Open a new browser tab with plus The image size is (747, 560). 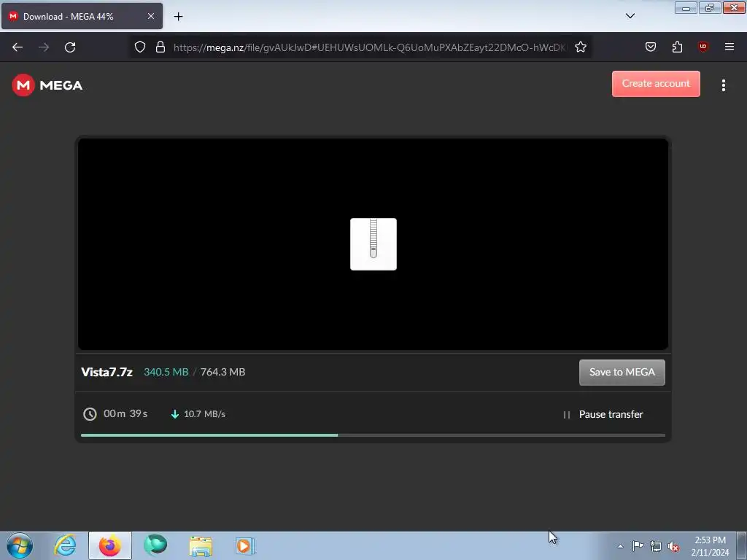pos(178,17)
